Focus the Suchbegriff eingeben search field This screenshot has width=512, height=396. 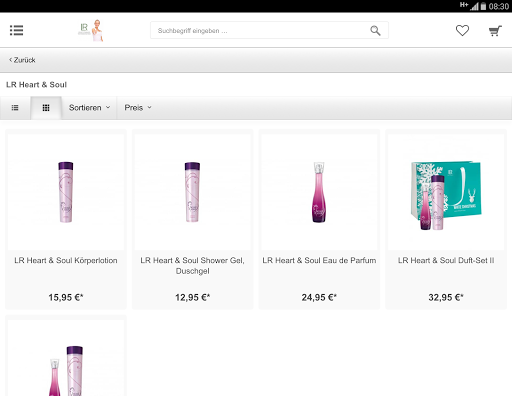(260, 30)
